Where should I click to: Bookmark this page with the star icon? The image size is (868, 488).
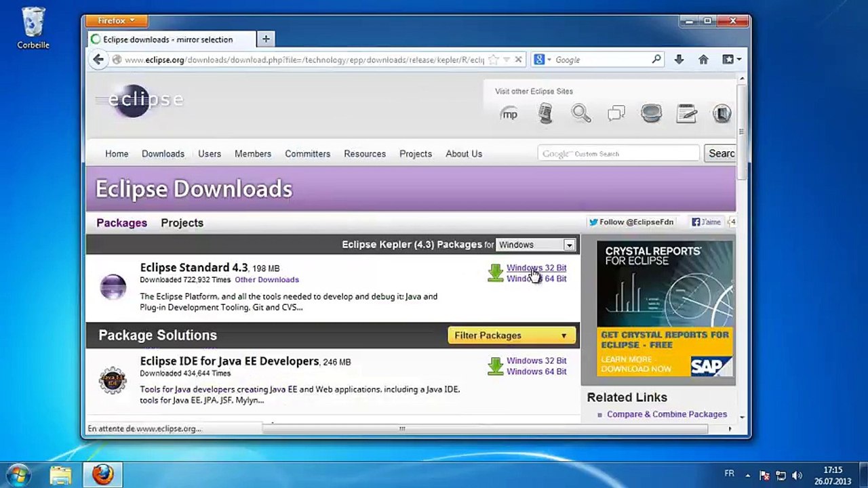point(494,60)
